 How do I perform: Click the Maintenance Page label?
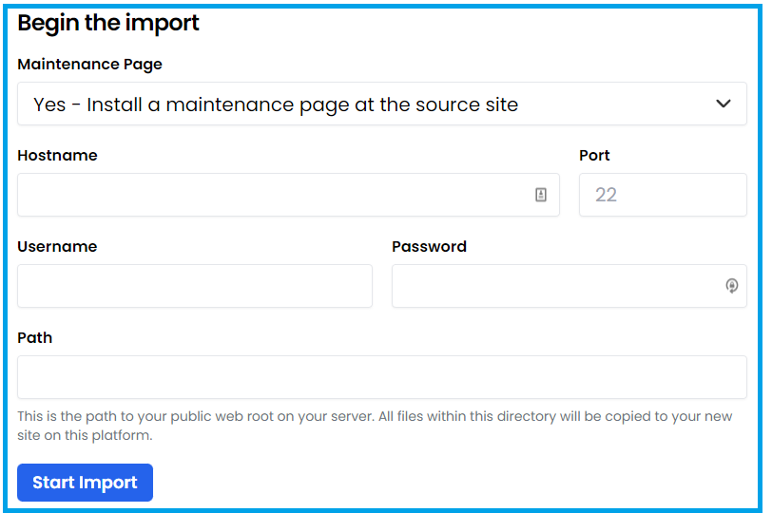pos(89,65)
